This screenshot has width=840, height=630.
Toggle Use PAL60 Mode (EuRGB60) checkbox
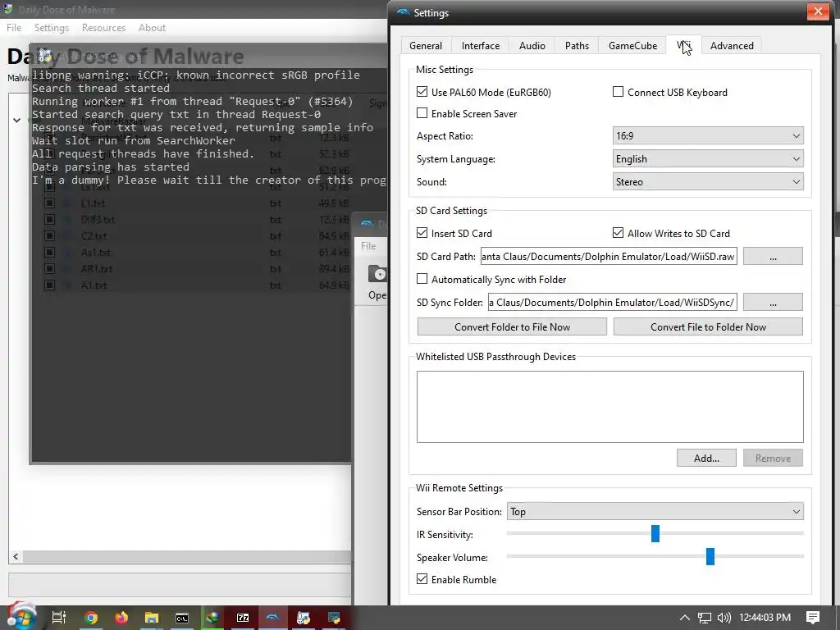(422, 92)
